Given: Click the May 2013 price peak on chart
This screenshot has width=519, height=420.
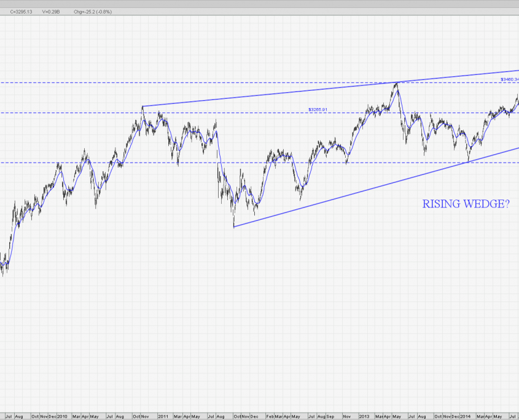Looking at the screenshot, I should [397, 84].
